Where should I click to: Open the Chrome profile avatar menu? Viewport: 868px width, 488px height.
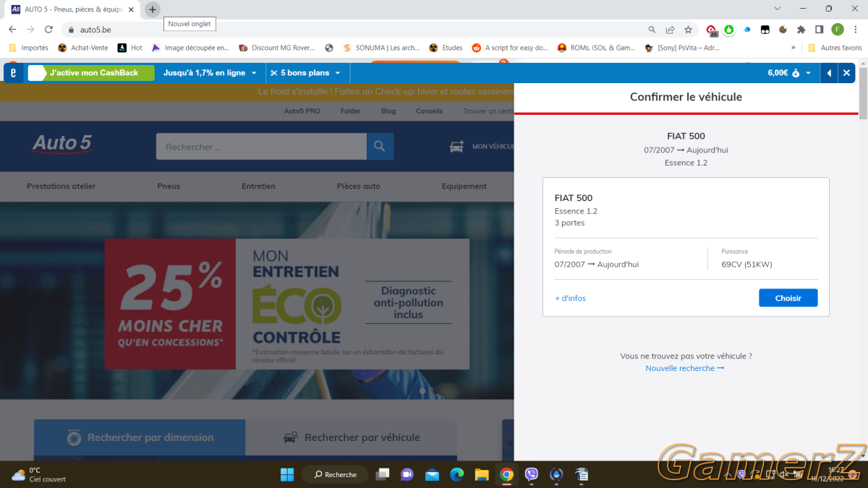[838, 30]
